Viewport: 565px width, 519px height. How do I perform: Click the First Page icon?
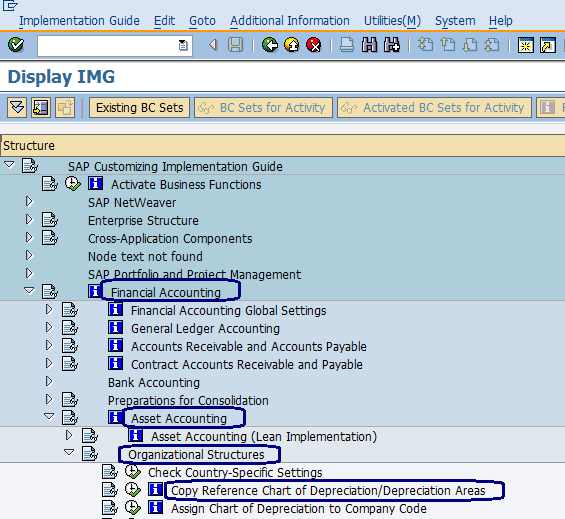(x=426, y=45)
